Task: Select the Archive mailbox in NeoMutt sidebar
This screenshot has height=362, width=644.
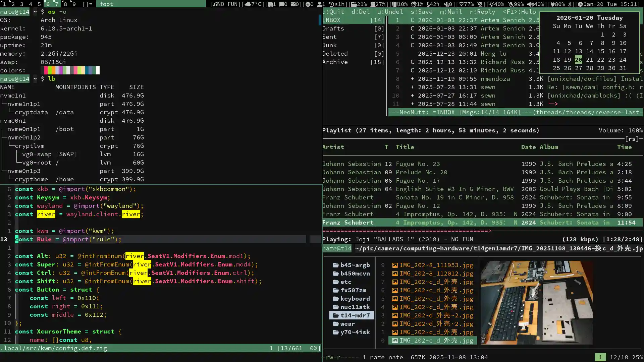Action: pyautogui.click(x=335, y=62)
